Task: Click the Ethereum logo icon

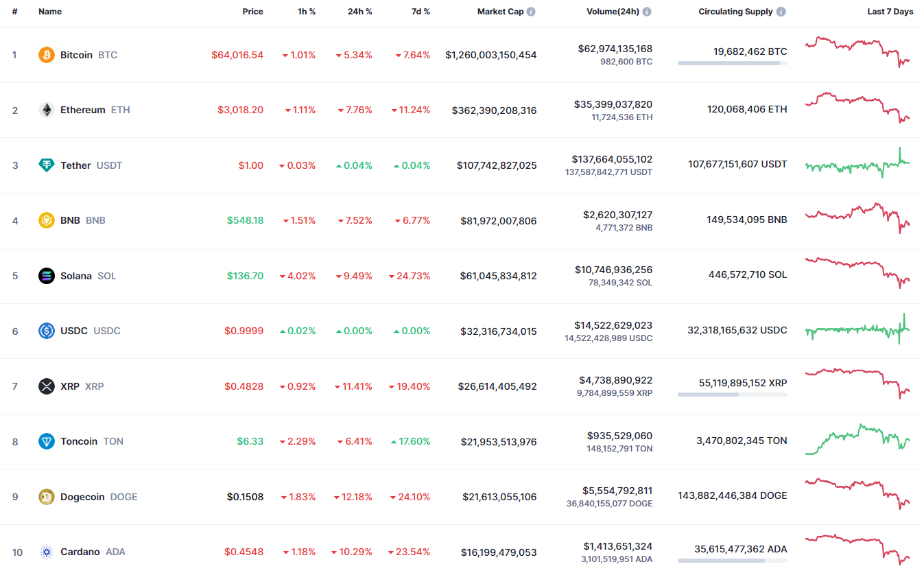Action: (x=47, y=110)
